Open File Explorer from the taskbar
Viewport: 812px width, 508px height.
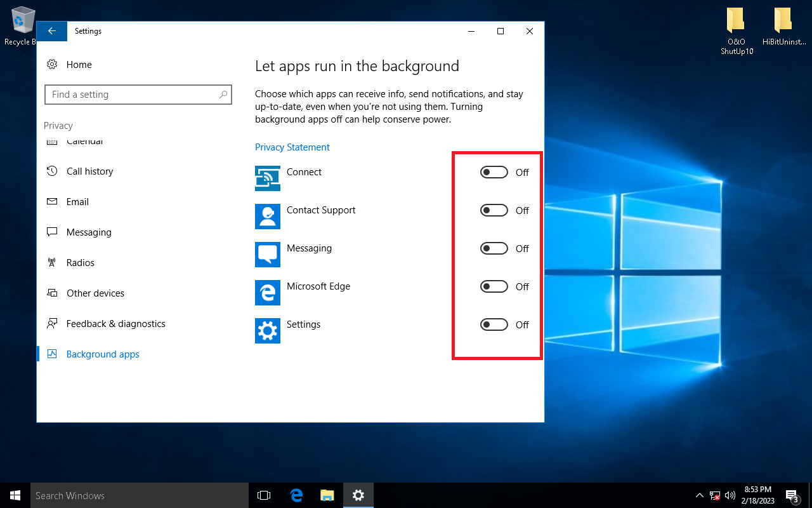[x=327, y=495]
